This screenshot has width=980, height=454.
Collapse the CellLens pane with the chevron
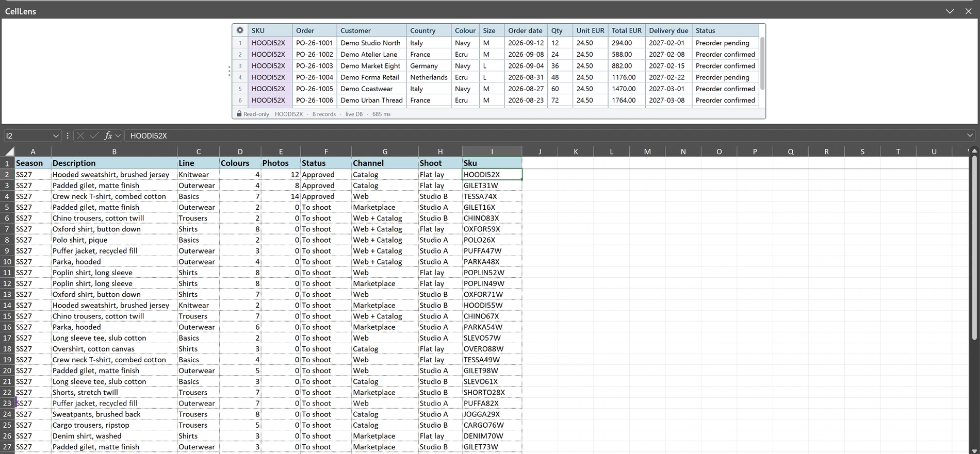[950, 11]
